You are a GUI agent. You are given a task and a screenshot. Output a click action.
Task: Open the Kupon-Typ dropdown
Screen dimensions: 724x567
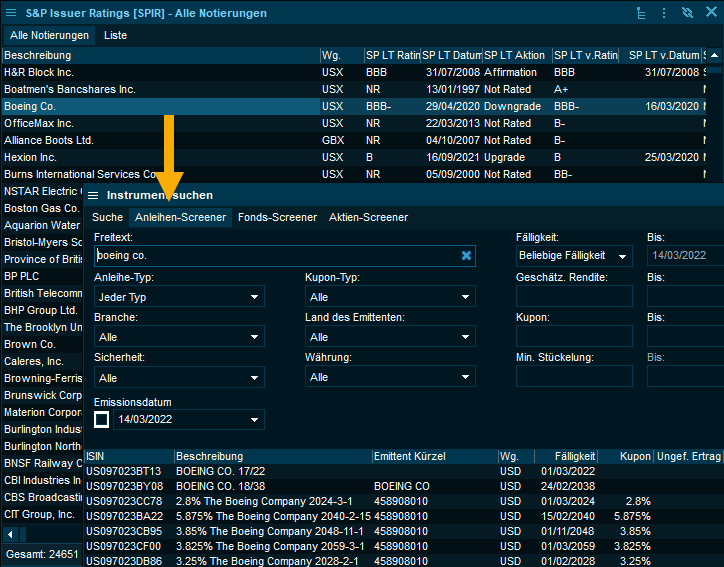(x=390, y=297)
